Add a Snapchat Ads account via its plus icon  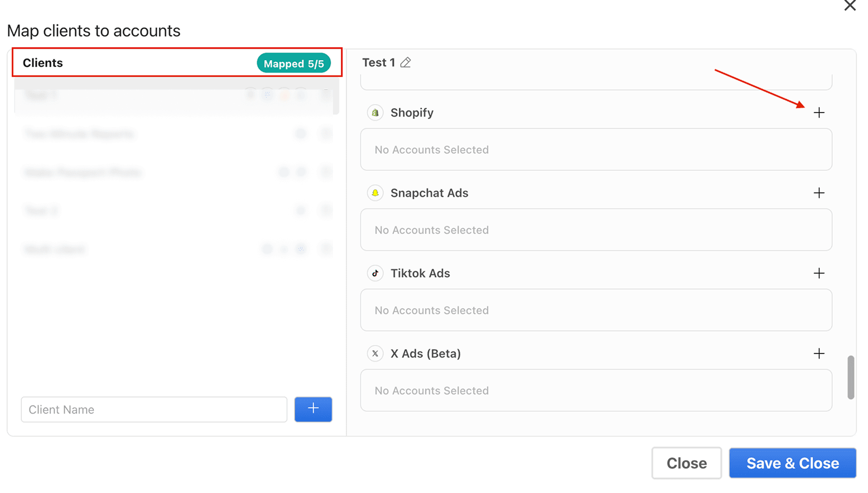[x=819, y=193]
